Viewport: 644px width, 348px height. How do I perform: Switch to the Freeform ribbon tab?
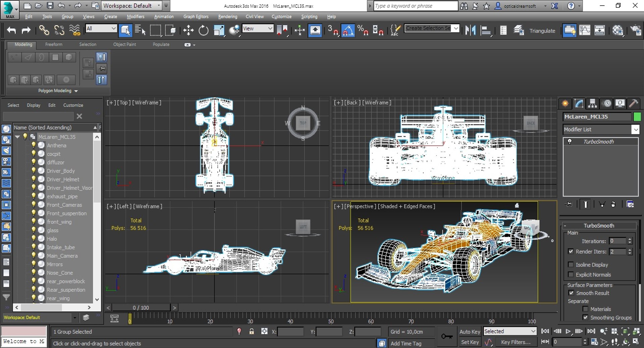[x=54, y=44]
